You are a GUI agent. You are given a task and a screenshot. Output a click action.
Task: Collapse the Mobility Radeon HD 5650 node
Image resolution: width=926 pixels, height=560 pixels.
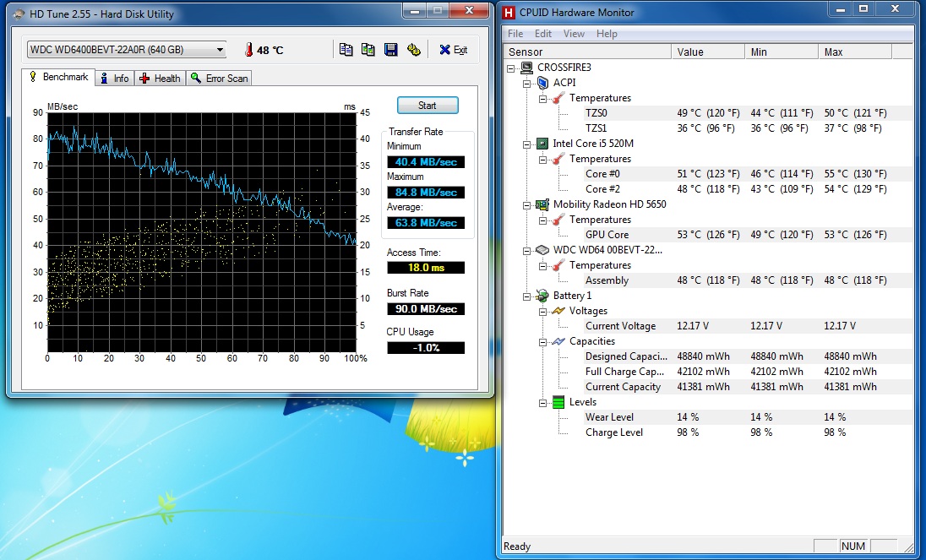click(x=526, y=204)
